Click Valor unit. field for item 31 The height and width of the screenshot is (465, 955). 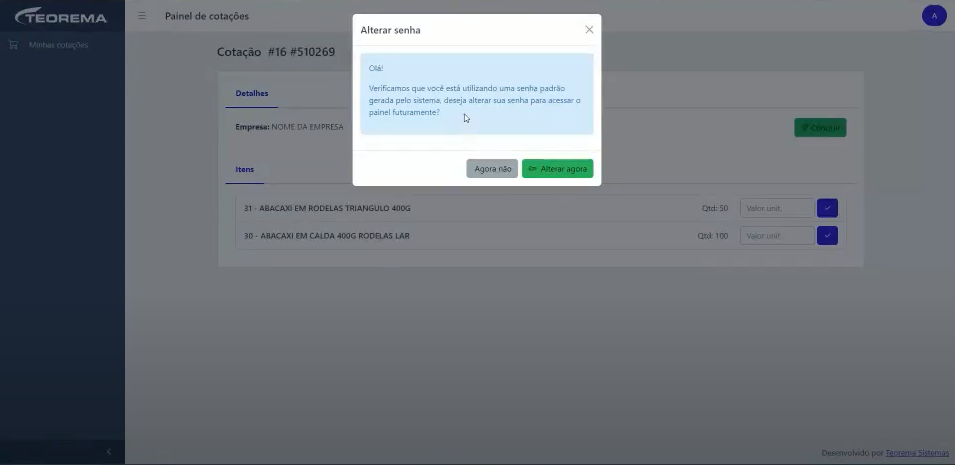pyautogui.click(x=777, y=208)
